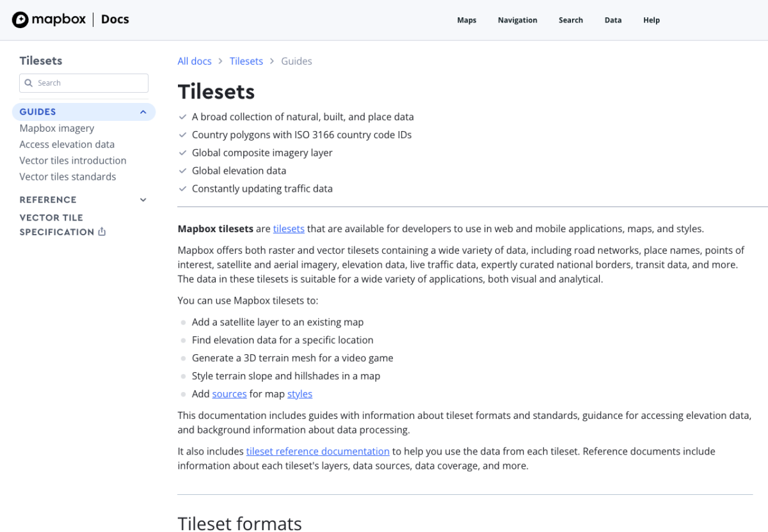
Task: Open the Maps menu in the top navigation
Action: (x=467, y=20)
